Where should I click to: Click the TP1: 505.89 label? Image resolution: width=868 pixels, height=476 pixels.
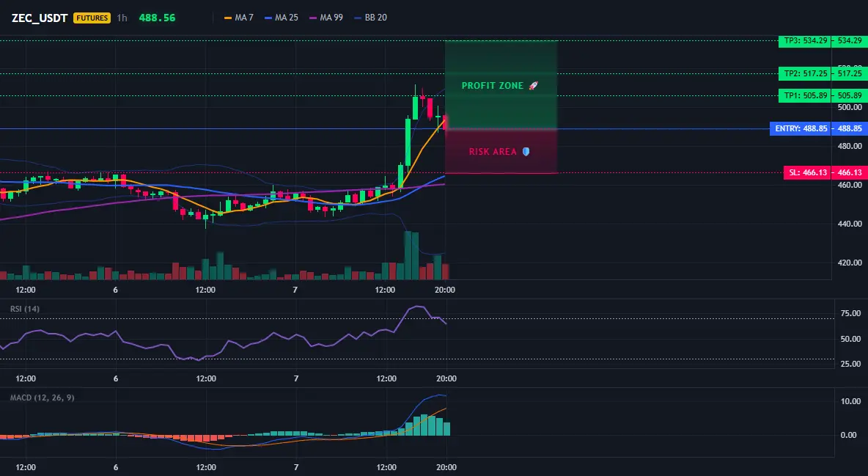click(805, 95)
